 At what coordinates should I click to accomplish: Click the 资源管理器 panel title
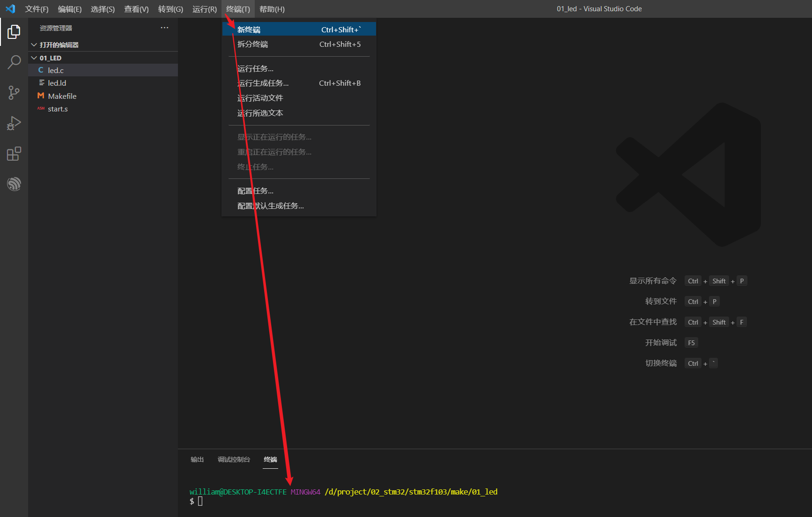pos(56,28)
